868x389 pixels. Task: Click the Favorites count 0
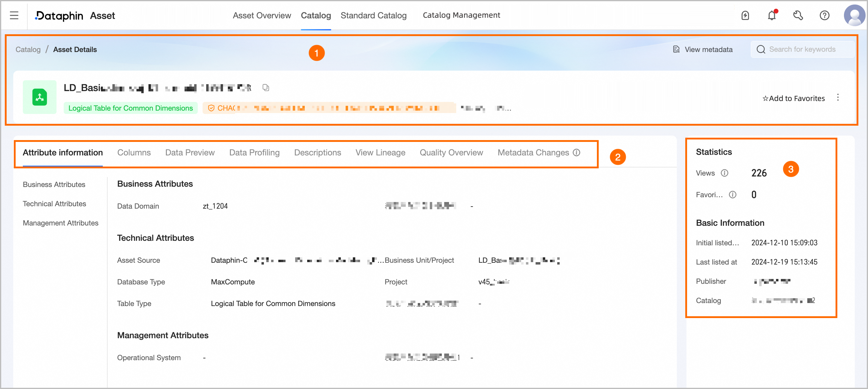point(754,195)
